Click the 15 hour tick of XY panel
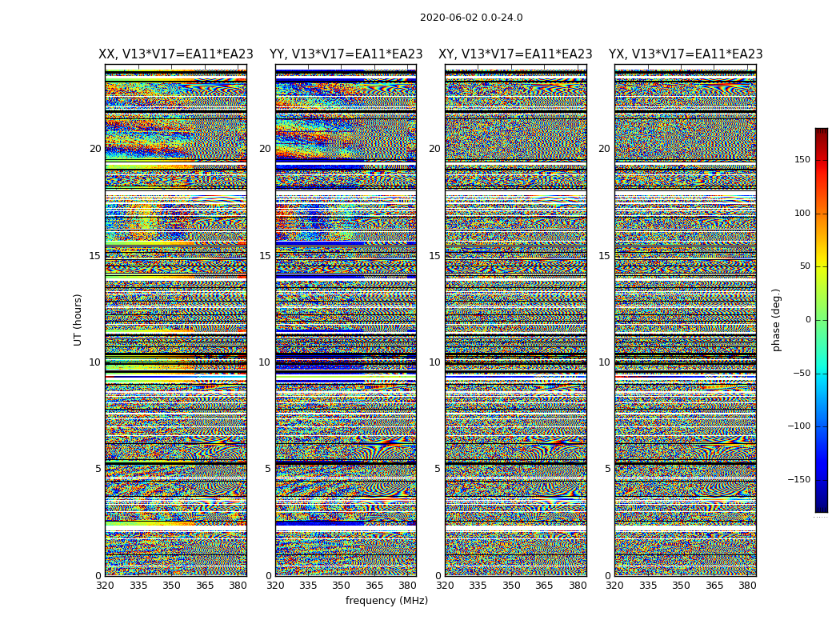 (435, 256)
